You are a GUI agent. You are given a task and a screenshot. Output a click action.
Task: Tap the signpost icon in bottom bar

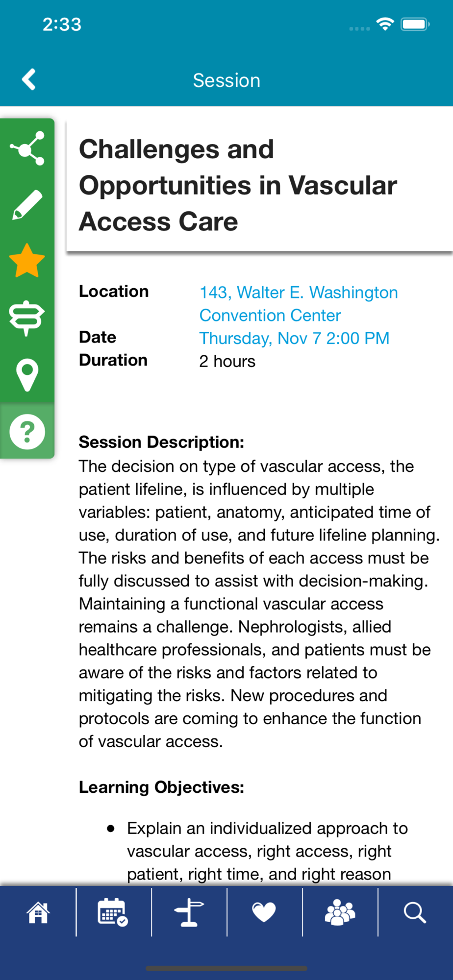tap(189, 912)
